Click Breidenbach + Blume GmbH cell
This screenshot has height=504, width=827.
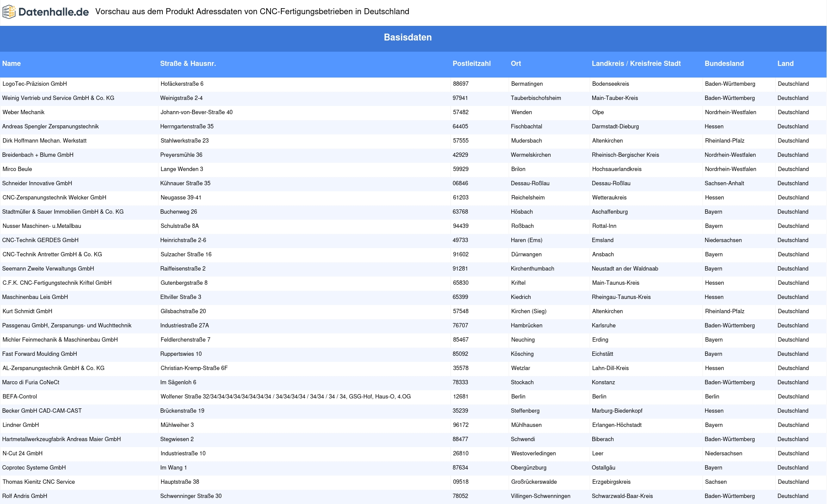click(x=38, y=155)
